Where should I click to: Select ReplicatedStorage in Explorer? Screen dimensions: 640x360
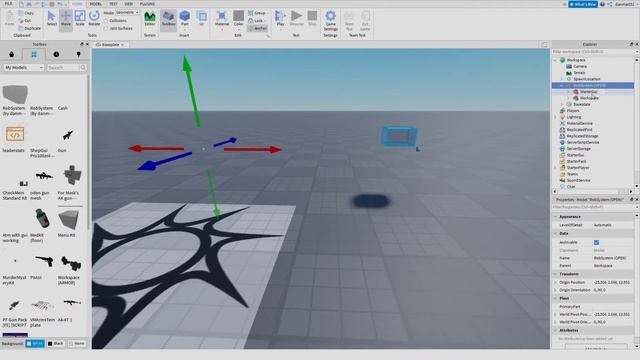[582, 136]
